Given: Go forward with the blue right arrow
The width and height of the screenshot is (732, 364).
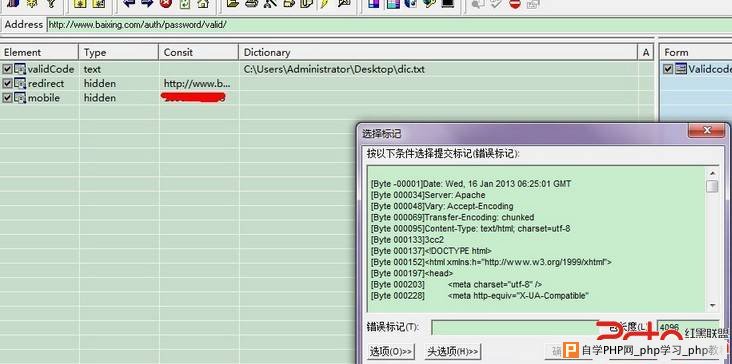Looking at the screenshot, I should point(148,3).
